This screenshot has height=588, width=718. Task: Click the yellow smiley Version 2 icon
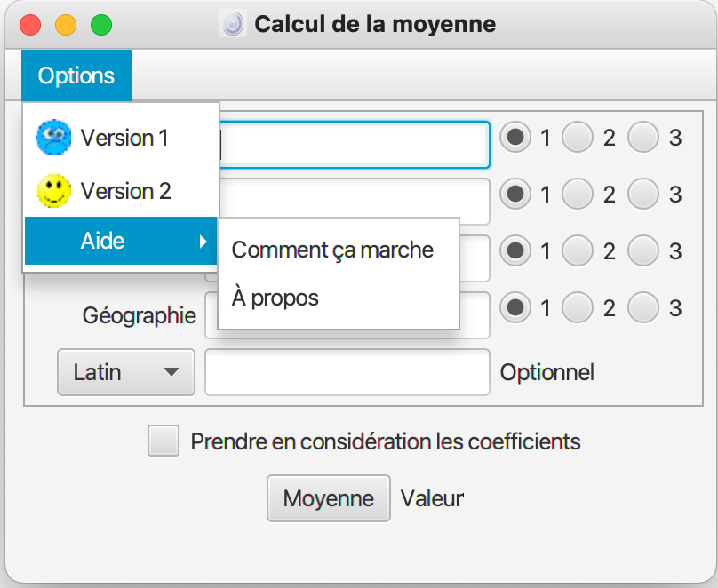tap(53, 191)
